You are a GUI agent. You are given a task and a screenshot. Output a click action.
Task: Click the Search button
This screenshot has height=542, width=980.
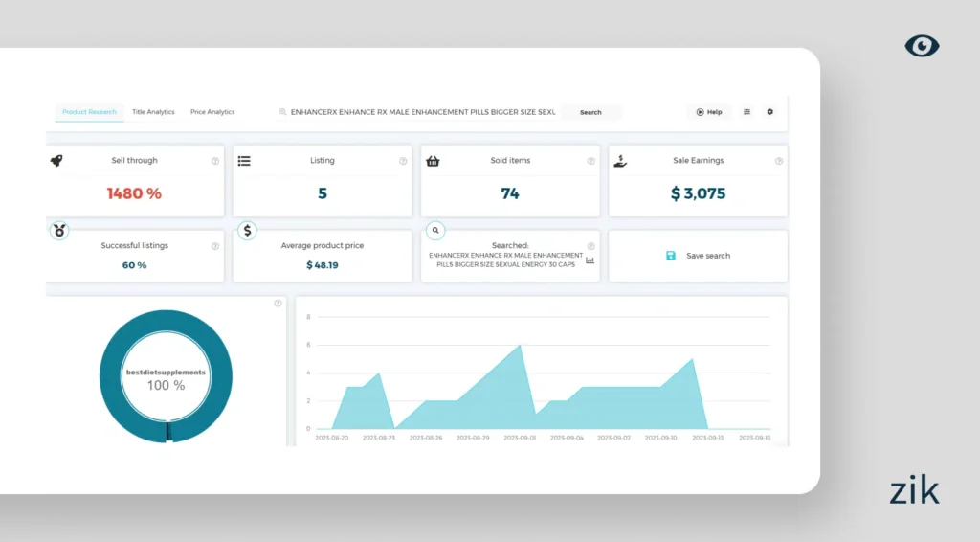[590, 113]
